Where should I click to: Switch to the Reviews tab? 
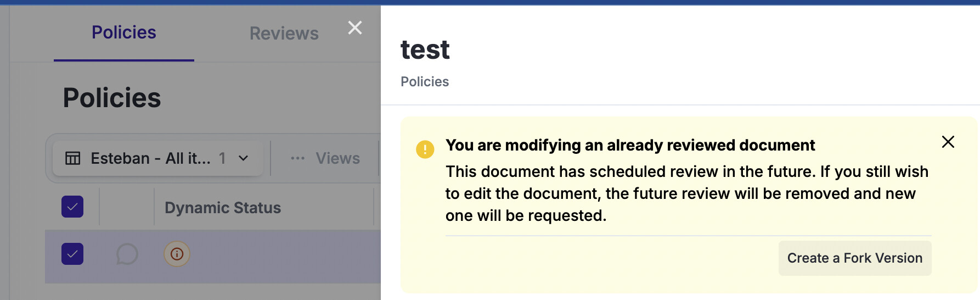coord(284,34)
